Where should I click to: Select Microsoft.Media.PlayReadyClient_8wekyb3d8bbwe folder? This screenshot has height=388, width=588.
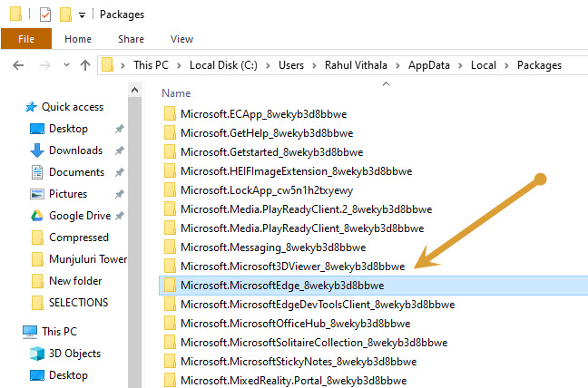pyautogui.click(x=294, y=228)
